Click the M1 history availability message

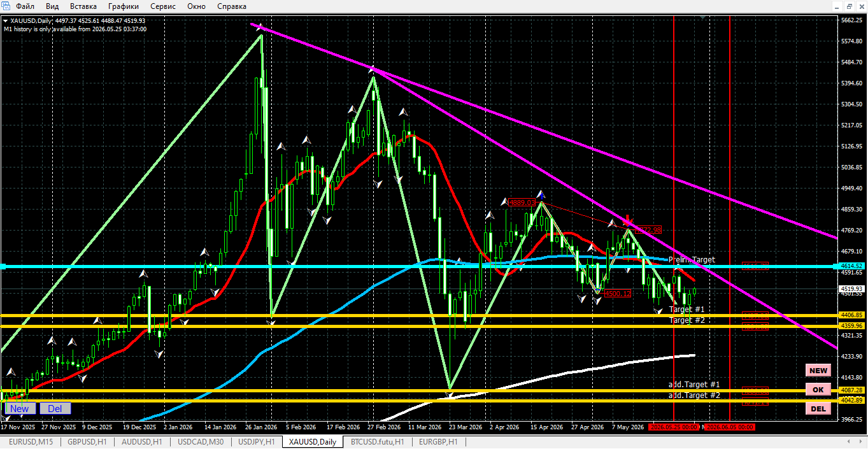75,29
